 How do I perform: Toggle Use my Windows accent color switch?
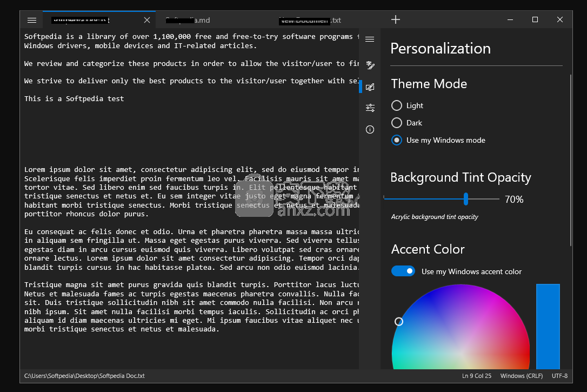point(403,271)
